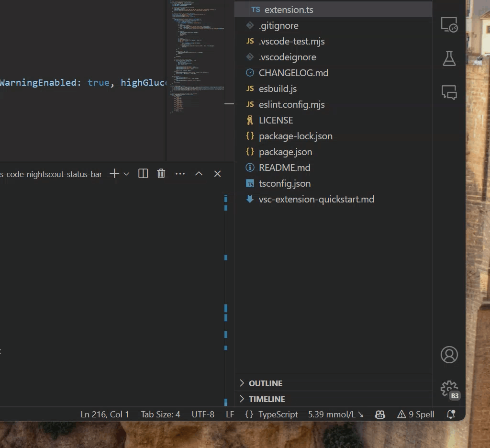
Task: Click the braces icon beside package.json
Action: tap(250, 152)
